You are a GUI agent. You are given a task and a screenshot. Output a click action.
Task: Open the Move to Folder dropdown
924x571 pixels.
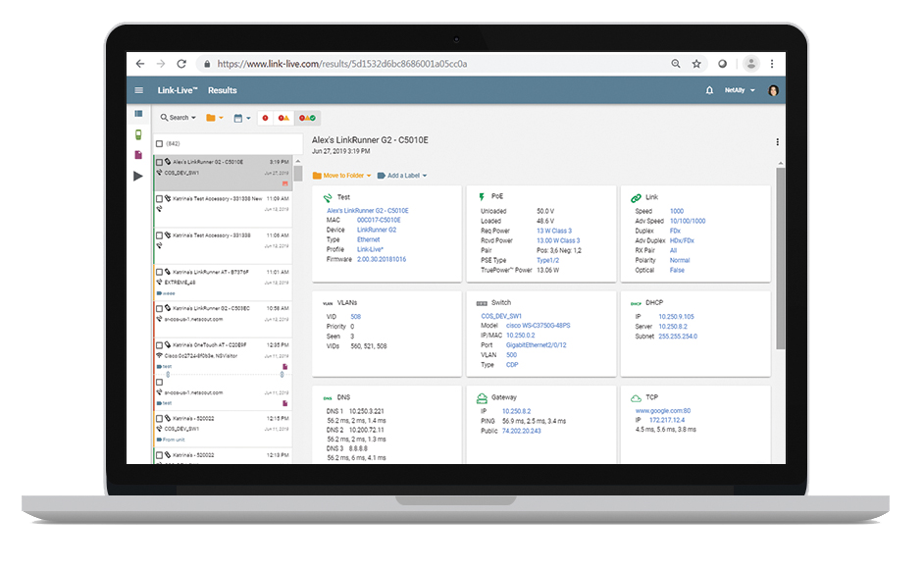pos(341,176)
